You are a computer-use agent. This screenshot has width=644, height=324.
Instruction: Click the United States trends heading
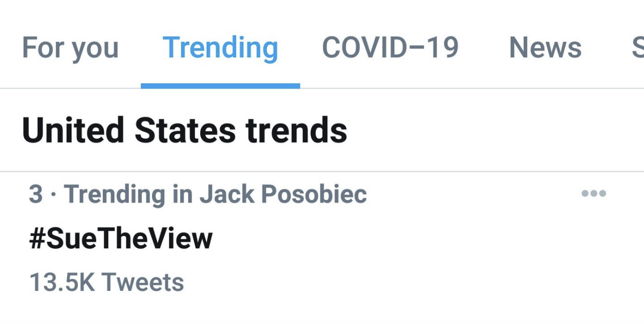(184, 130)
